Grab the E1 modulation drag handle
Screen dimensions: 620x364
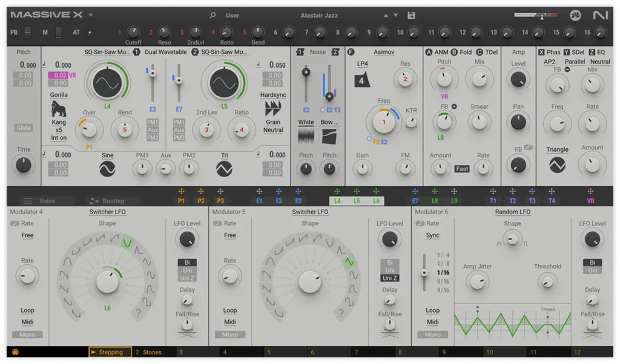point(259,192)
